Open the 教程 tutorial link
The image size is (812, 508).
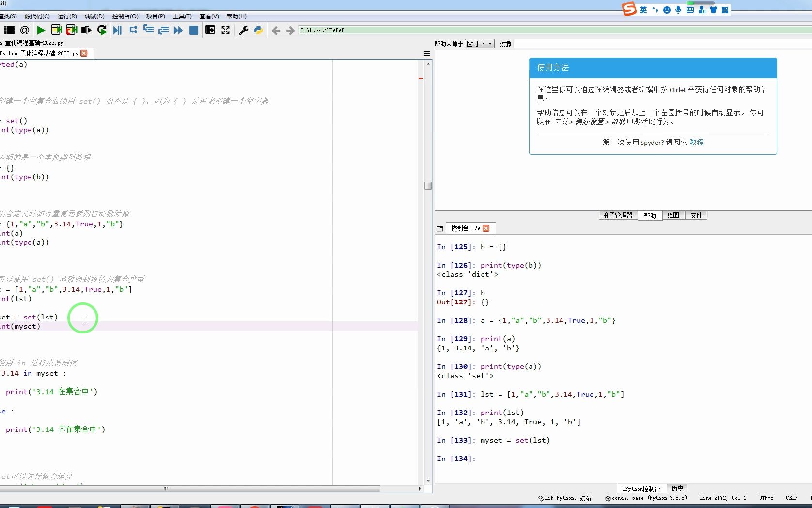click(x=697, y=142)
